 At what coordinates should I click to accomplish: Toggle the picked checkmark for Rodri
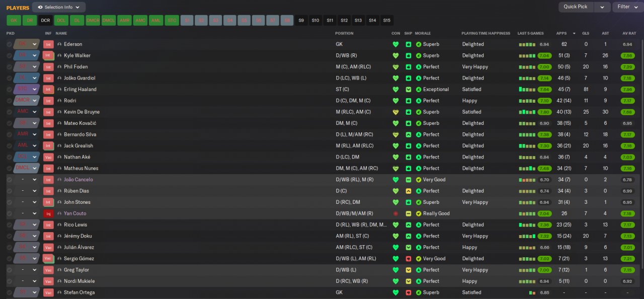pyautogui.click(x=10, y=101)
